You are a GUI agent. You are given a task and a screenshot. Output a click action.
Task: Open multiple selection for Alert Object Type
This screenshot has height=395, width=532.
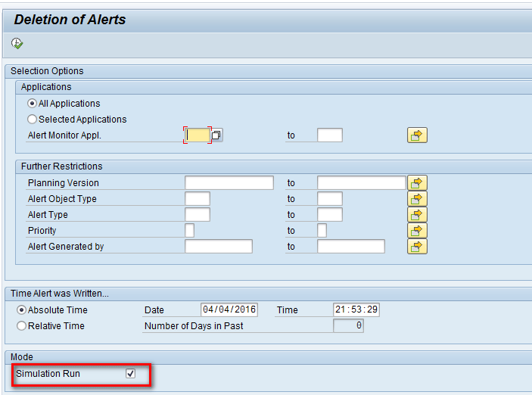(x=417, y=199)
